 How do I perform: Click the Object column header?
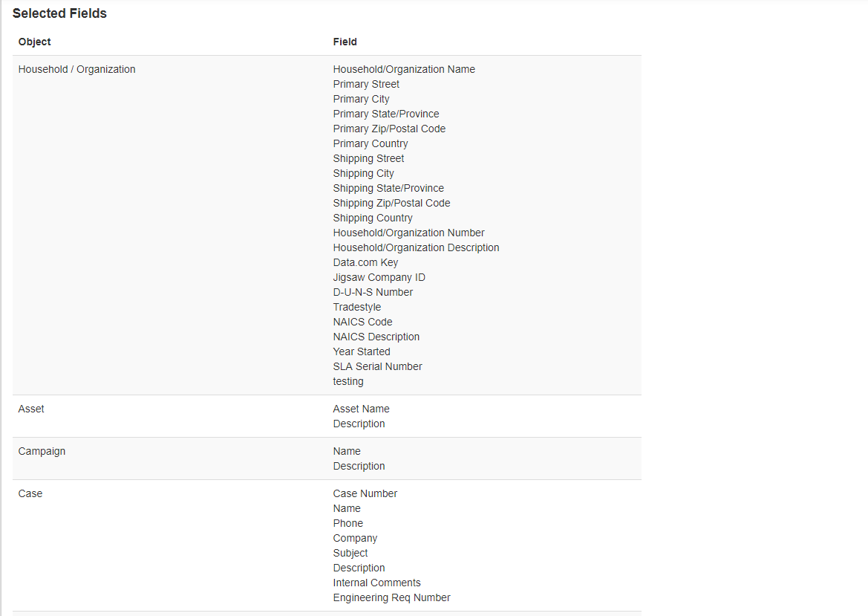pyautogui.click(x=34, y=42)
